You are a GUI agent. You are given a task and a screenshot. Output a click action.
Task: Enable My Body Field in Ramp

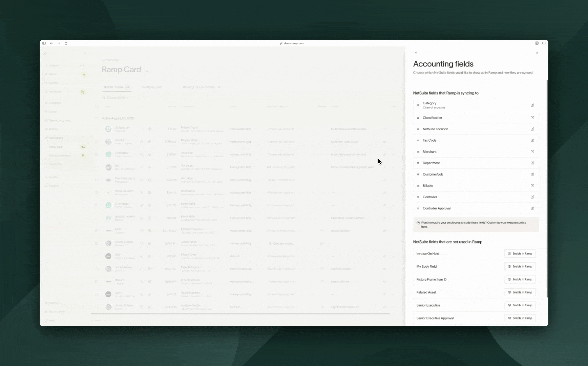click(520, 266)
